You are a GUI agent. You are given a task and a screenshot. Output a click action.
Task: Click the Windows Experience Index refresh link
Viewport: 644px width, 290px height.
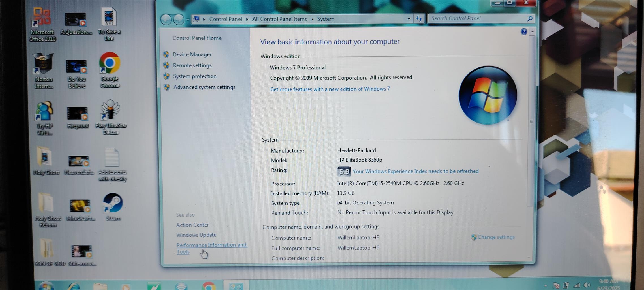point(415,171)
